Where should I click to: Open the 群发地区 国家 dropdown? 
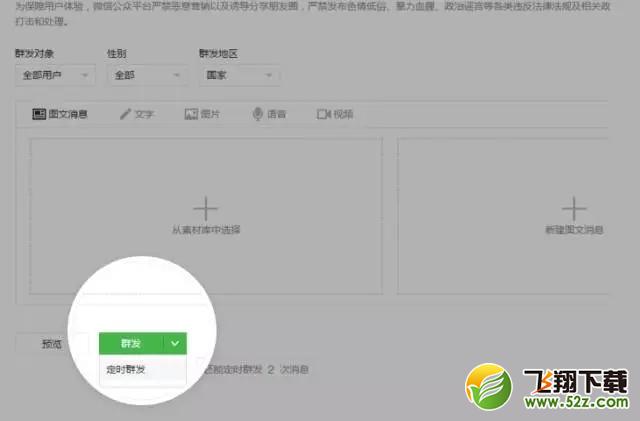pyautogui.click(x=240, y=75)
